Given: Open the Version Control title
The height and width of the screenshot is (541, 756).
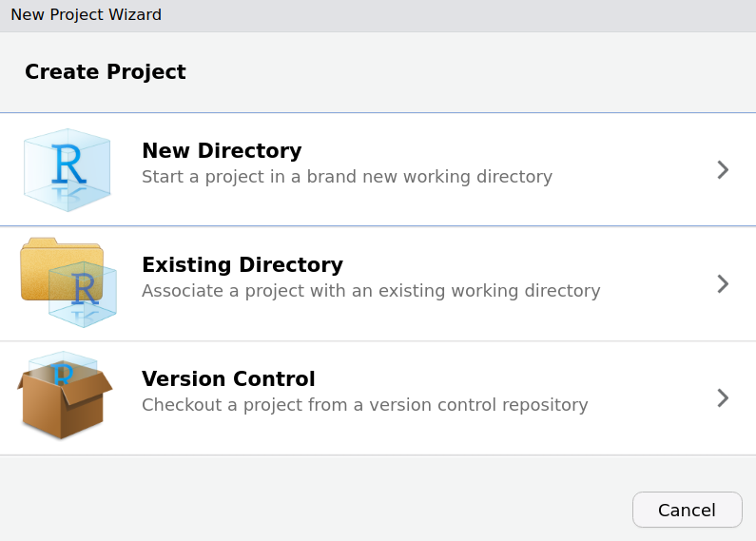Looking at the screenshot, I should 228,379.
